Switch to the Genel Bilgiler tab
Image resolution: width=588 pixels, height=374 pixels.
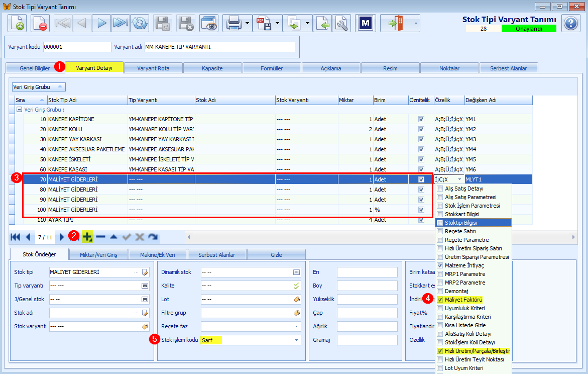tap(35, 68)
